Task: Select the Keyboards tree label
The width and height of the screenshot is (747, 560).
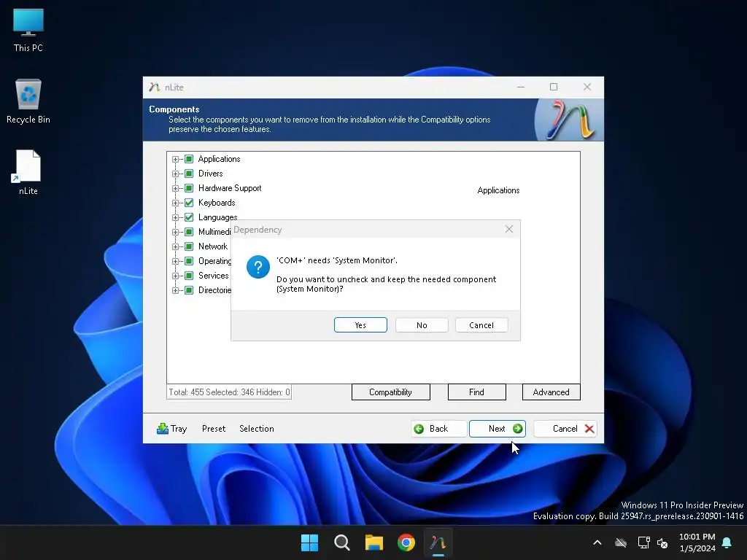Action: (217, 203)
